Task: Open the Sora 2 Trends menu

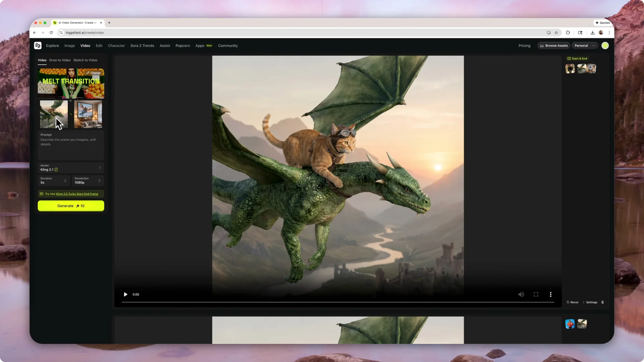Action: tap(142, 46)
